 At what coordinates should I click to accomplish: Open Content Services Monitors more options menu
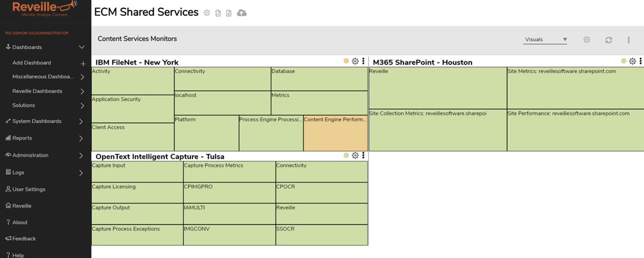(x=629, y=40)
